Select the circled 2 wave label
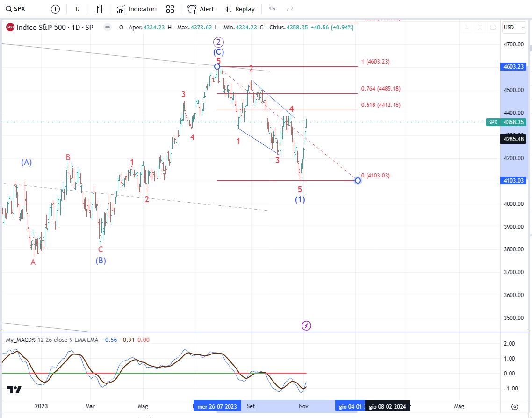This screenshot has height=418, width=532. (218, 43)
